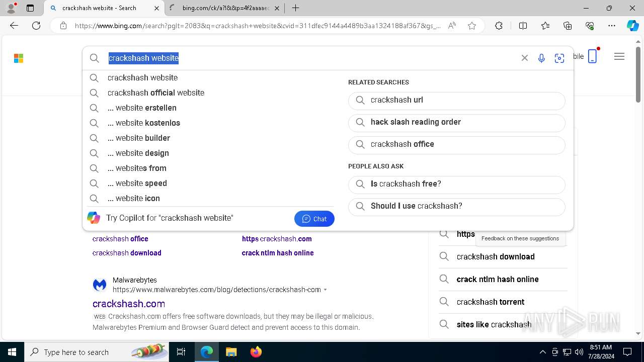Screen dimensions: 644x362
Task: Go back using the back arrow
Action: (x=14, y=26)
